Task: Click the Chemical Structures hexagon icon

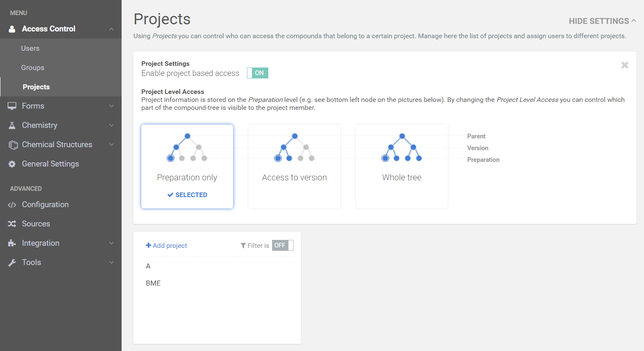Action: (13, 145)
